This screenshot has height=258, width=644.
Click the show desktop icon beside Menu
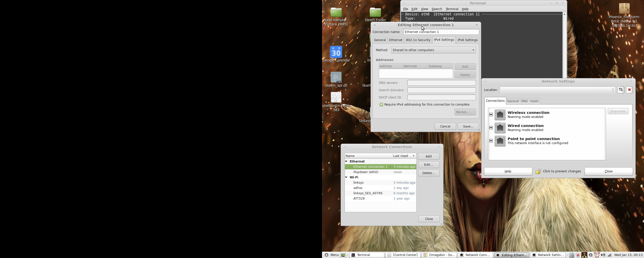tap(343, 255)
